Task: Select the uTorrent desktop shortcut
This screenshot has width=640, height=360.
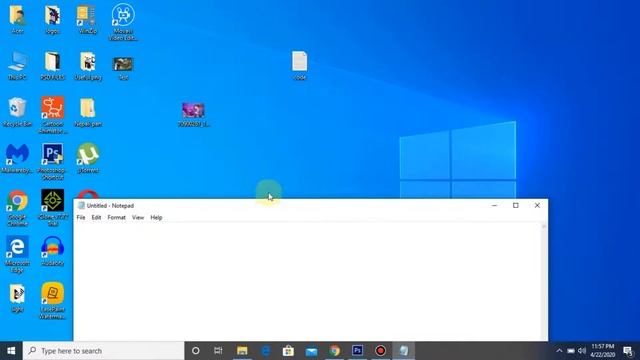Action: pos(88,159)
